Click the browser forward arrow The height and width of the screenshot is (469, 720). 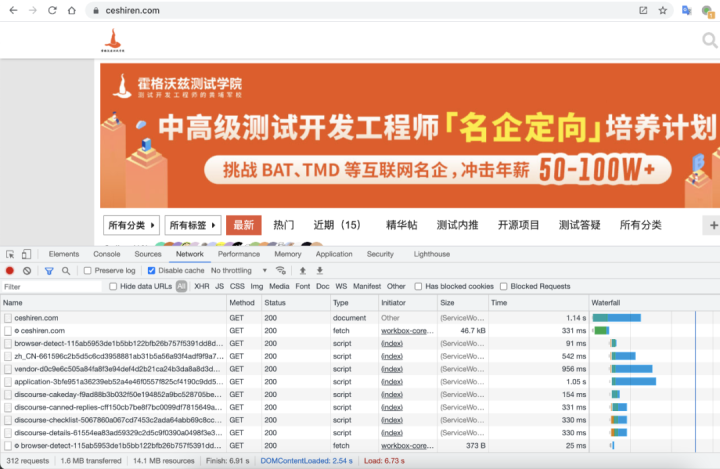33,10
